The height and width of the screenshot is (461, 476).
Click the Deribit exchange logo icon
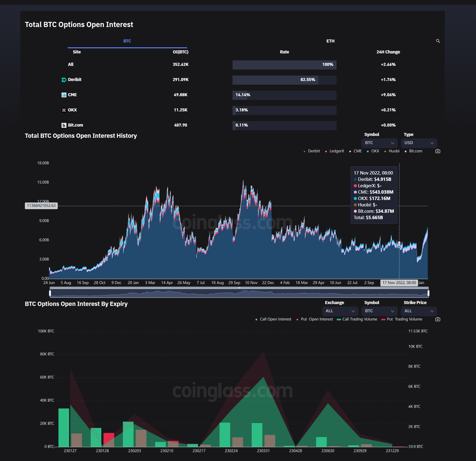pos(64,80)
